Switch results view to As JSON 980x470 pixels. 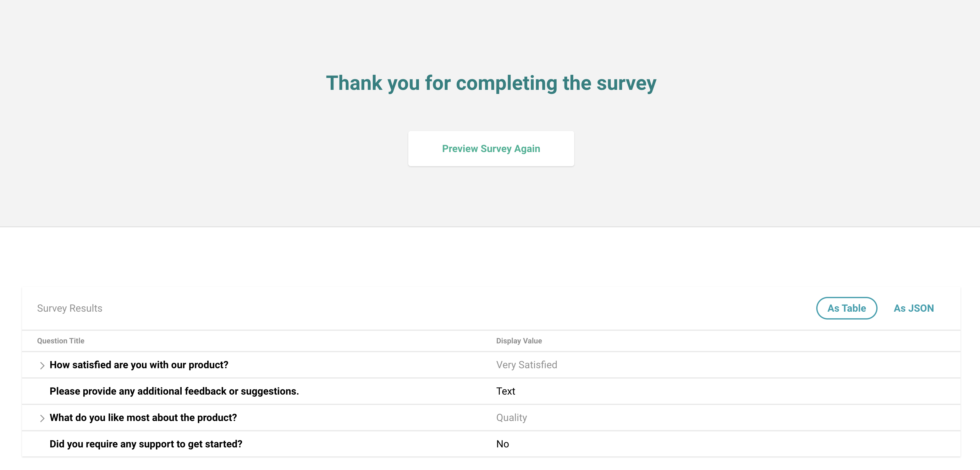913,308
